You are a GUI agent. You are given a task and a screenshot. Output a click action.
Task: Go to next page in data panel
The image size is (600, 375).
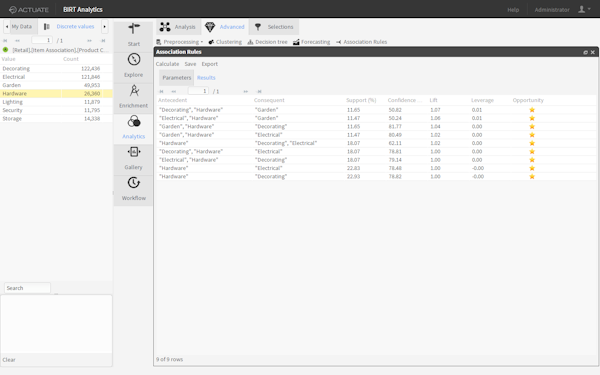coord(89,41)
